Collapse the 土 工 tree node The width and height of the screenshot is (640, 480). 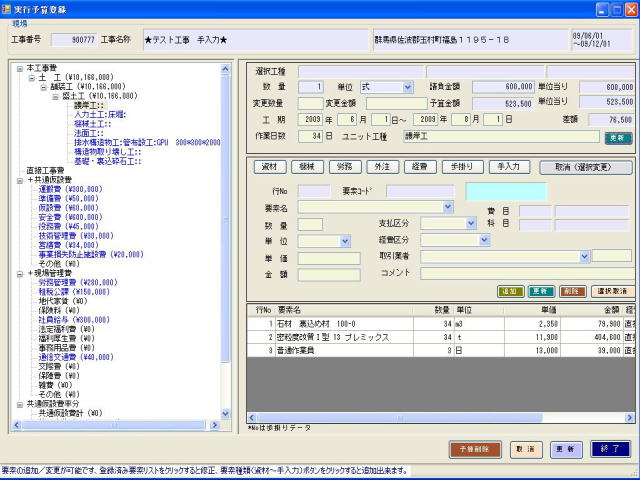tap(31, 78)
